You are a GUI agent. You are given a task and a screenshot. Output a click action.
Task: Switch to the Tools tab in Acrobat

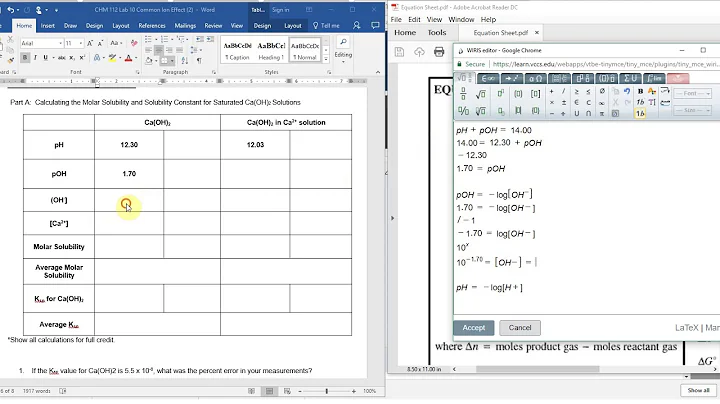pyautogui.click(x=437, y=33)
